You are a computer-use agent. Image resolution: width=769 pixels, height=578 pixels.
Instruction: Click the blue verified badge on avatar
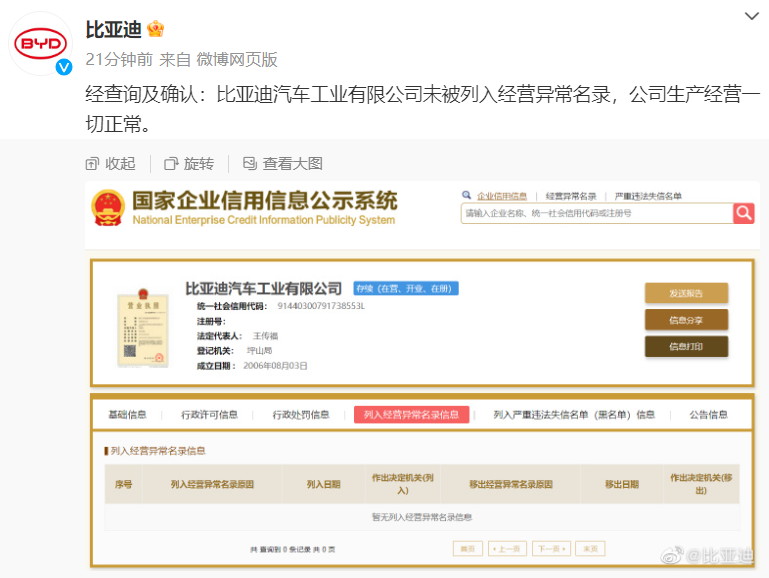point(62,68)
